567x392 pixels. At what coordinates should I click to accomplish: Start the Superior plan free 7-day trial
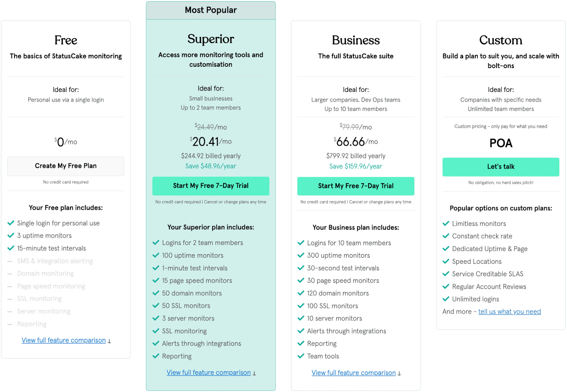pyautogui.click(x=210, y=186)
